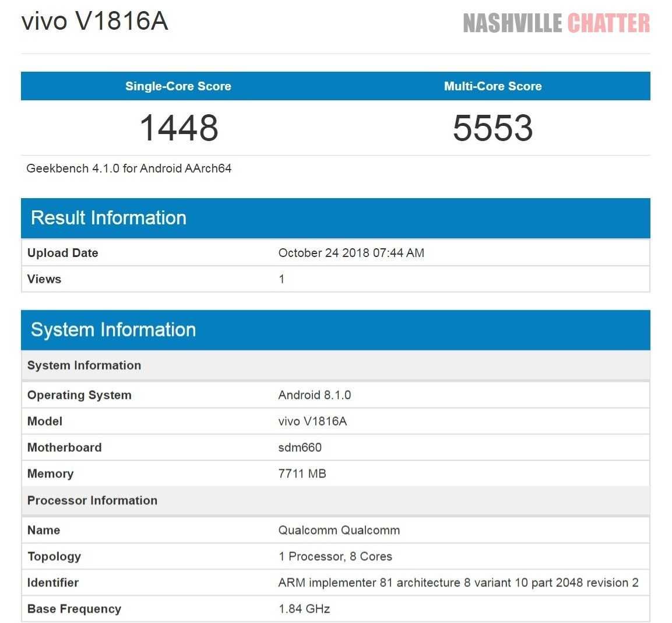Screen dimensions: 672x623
Task: Click the Result Information section header
Action: [336, 218]
